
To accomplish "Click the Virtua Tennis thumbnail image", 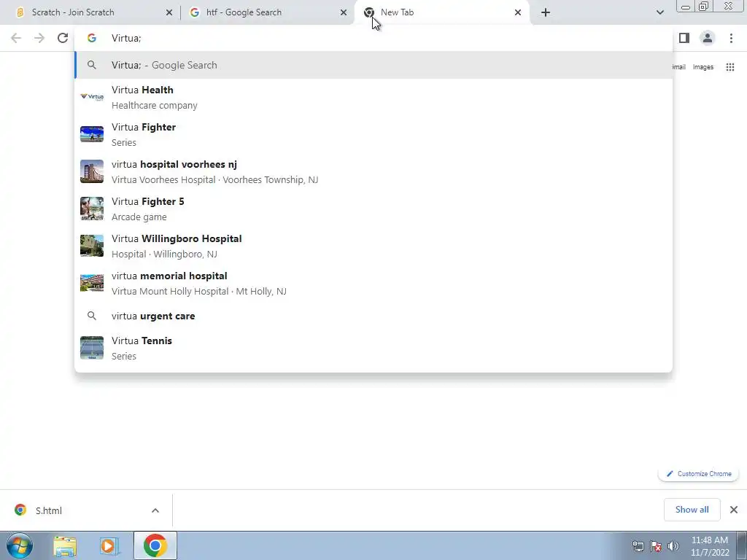I will (91, 348).
